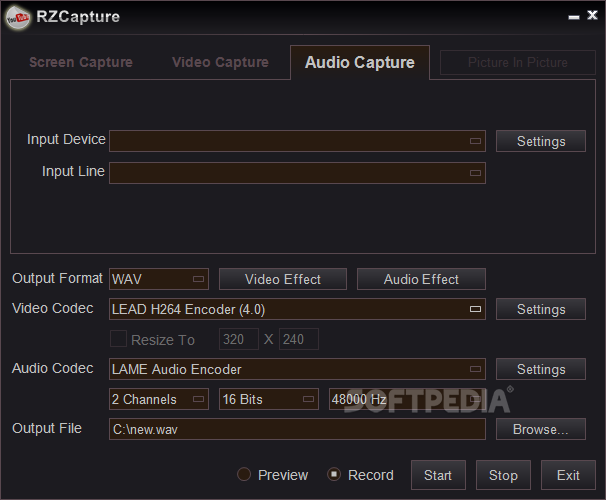
Task: Enable the Resize To checkbox
Action: (118, 339)
